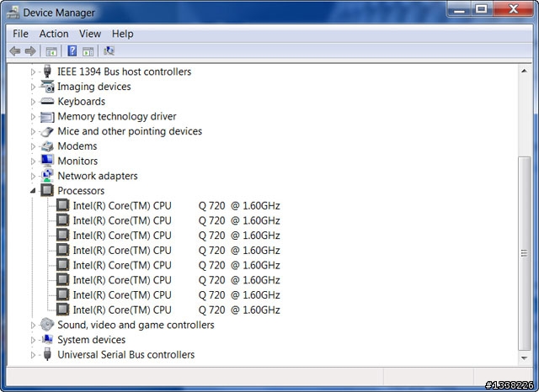Viewport: 539px width, 392px height.
Task: Expand the Modems node arrow
Action: (x=33, y=146)
